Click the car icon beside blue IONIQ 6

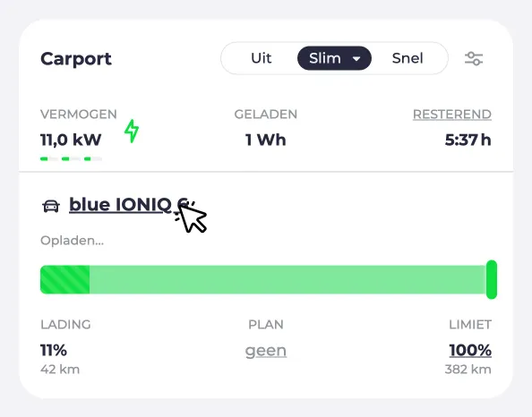tap(51, 206)
